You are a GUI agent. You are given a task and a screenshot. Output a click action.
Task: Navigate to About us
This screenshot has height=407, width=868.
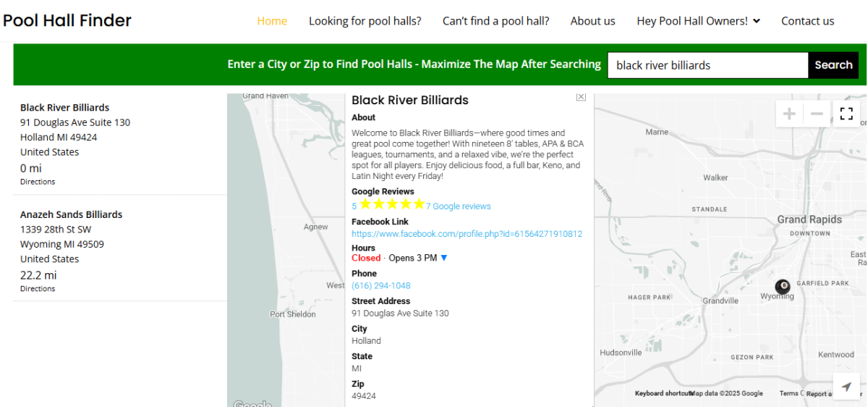pos(592,21)
